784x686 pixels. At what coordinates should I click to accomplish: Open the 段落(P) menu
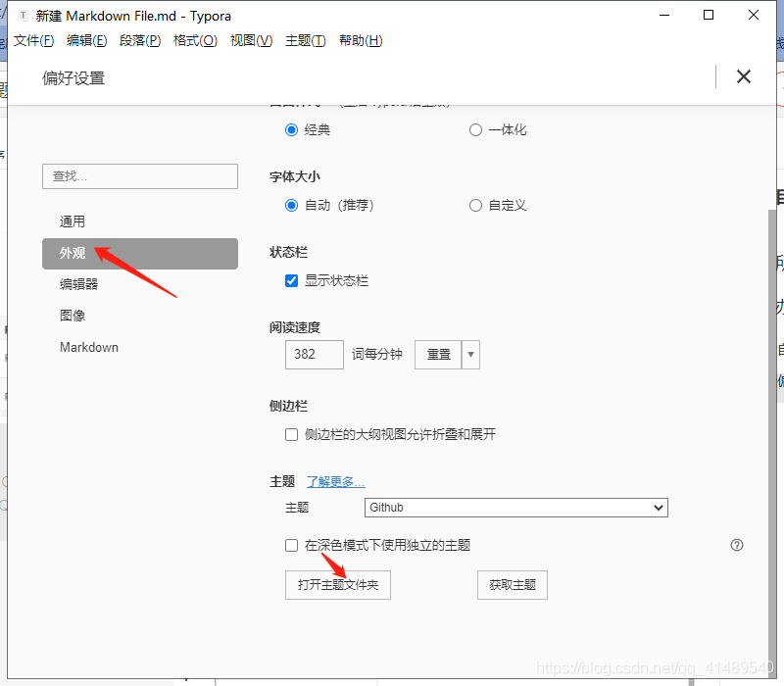(x=140, y=40)
